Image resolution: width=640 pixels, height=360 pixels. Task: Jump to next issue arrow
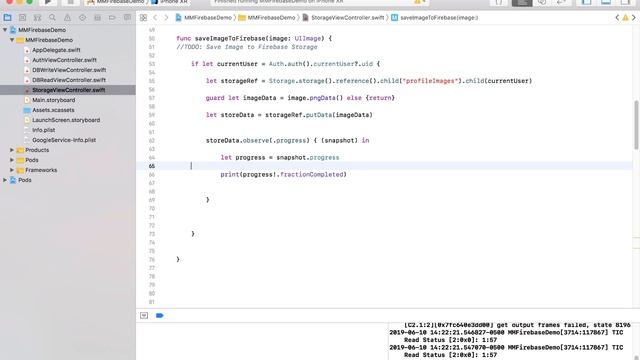coord(633,18)
